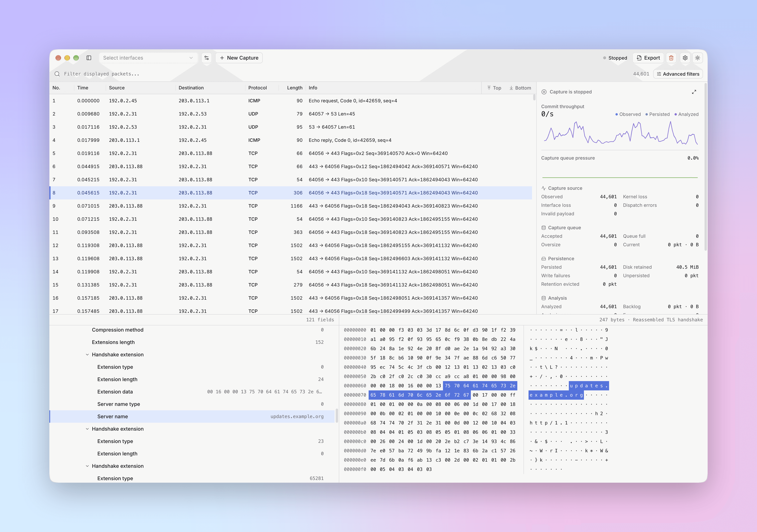Viewport: 757px width, 532px height.
Task: Click the Persistence drive icon
Action: click(x=544, y=259)
